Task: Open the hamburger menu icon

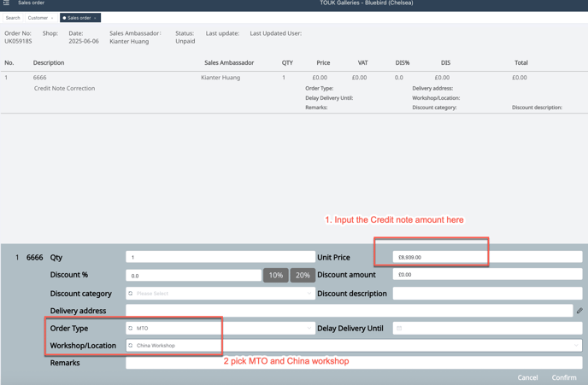Action: click(6, 3)
